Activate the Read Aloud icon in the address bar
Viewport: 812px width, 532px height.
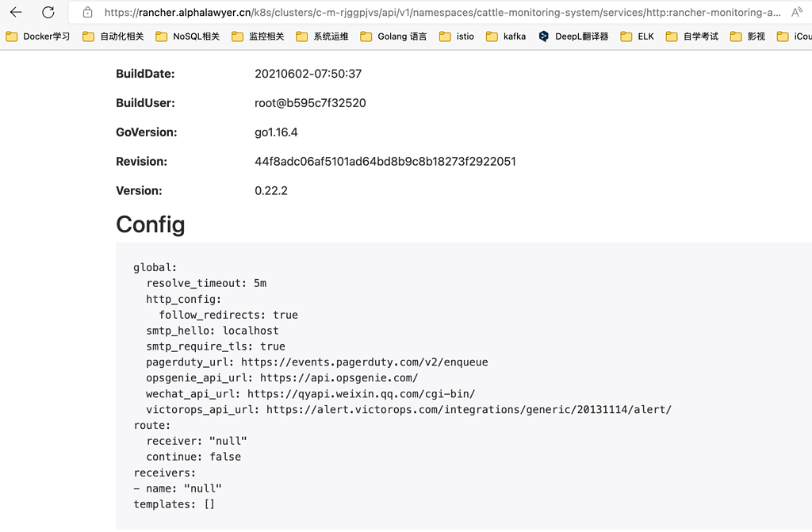coord(797,12)
